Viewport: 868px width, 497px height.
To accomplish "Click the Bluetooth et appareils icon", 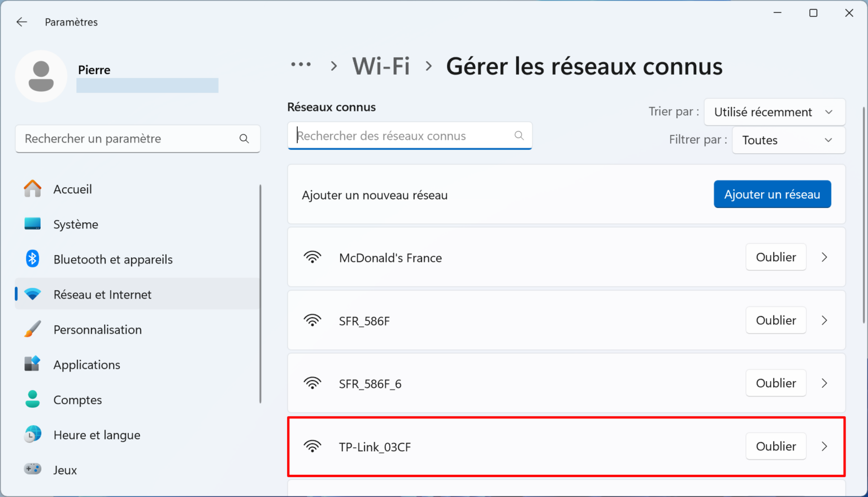I will 32,259.
